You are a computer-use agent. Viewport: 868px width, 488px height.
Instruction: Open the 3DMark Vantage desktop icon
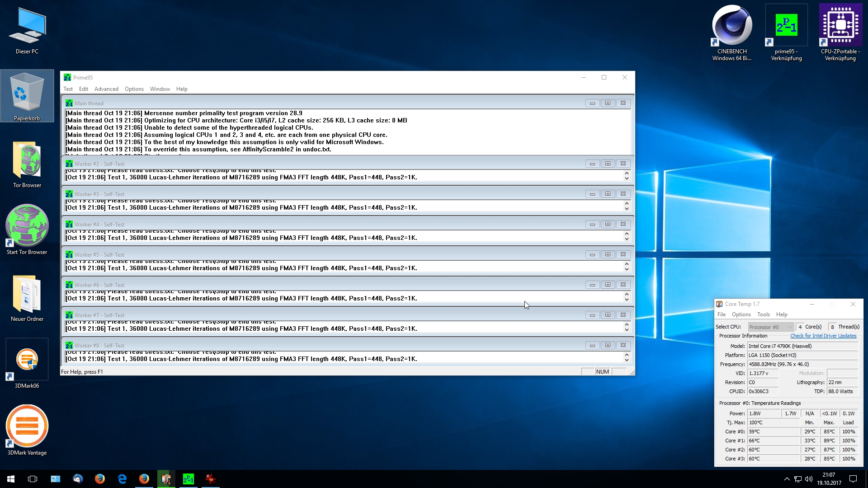(27, 426)
